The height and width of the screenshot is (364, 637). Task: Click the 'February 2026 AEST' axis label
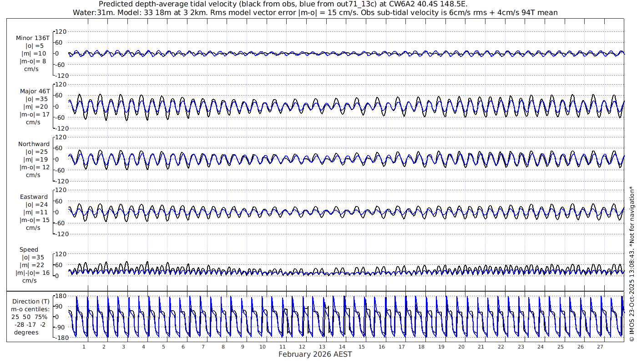pos(315,354)
